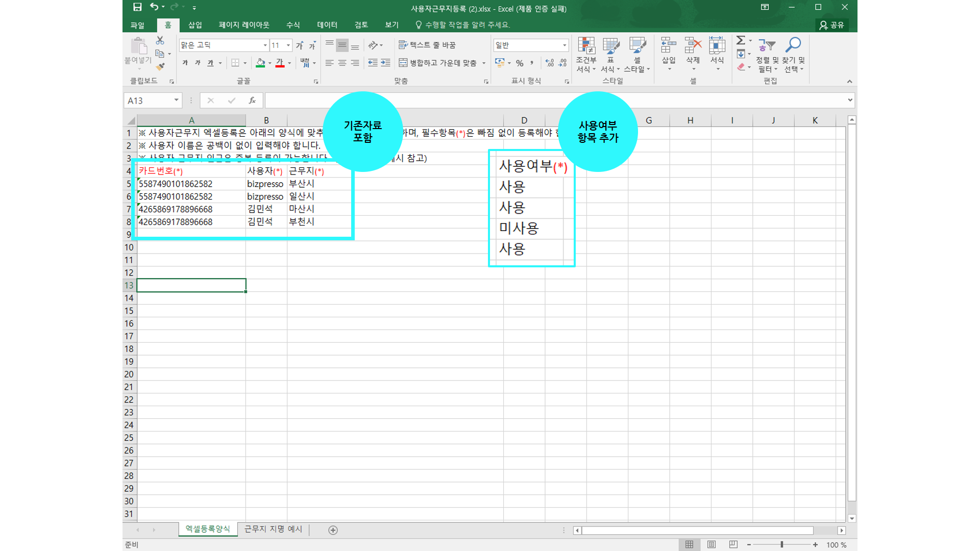Switch to sheet 근무지 지명 예시

(273, 530)
